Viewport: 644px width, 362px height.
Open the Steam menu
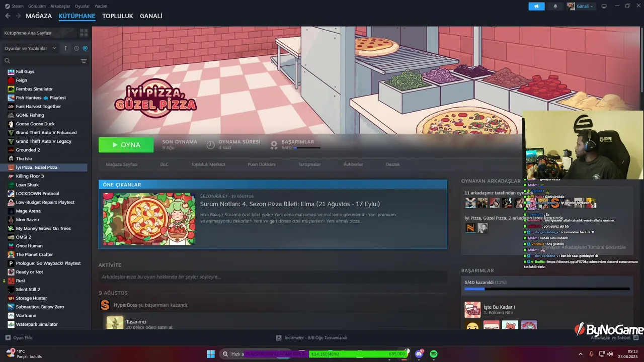coord(14,6)
